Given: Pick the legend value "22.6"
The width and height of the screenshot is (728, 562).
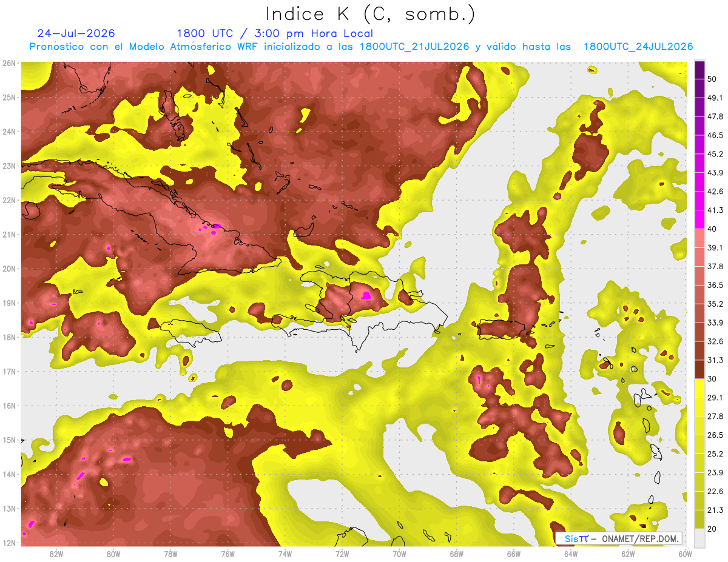Looking at the screenshot, I should click(715, 492).
